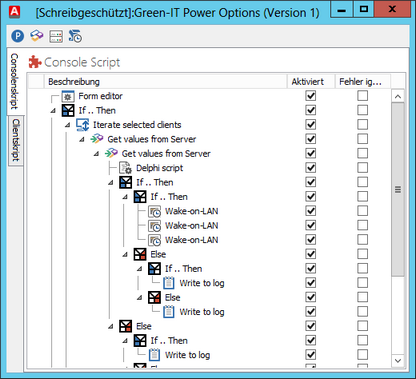Click the Iterate selected clients row icon

[x=82, y=125]
